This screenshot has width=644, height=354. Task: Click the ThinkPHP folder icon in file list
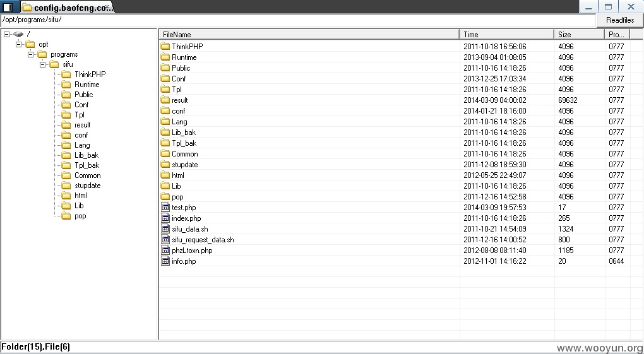[165, 46]
